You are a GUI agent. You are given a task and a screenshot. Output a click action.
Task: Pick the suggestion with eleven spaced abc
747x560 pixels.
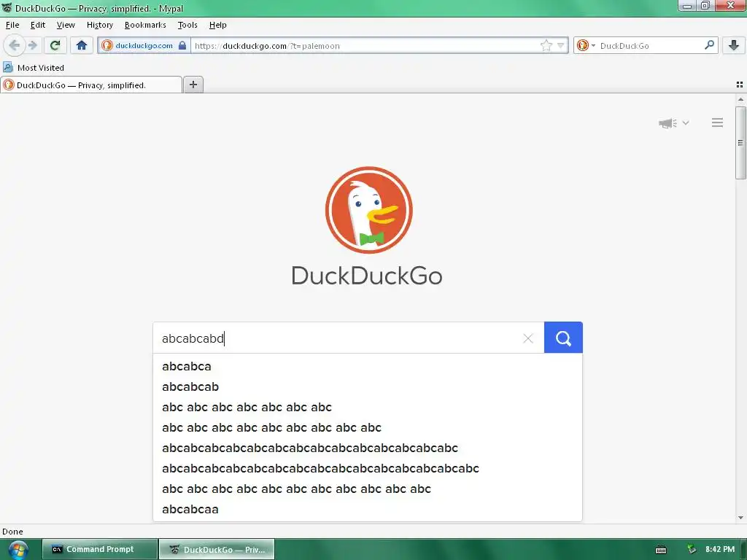tap(368, 489)
